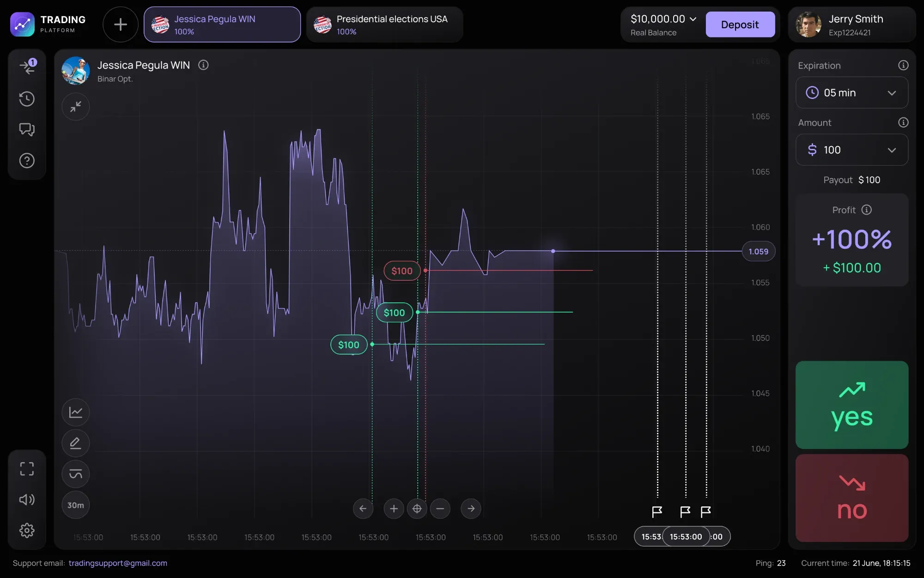Click the Deposit button
924x578 pixels.
coord(740,25)
